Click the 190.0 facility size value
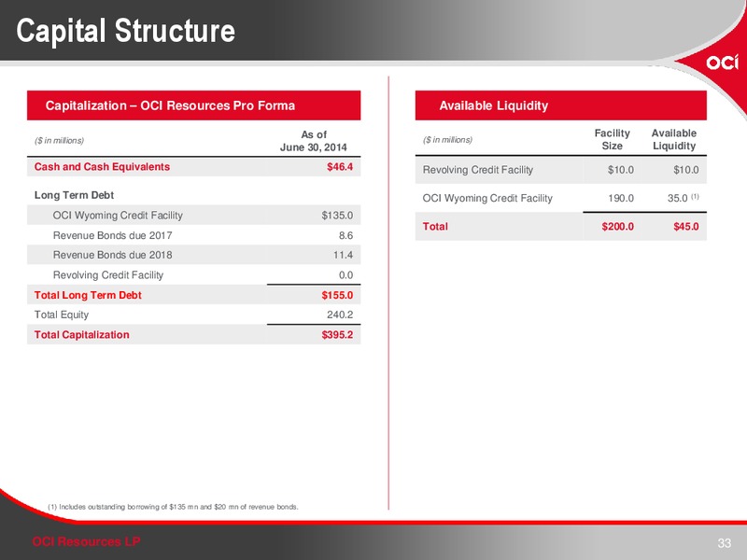Screen dimensions: 747x560 pyautogui.click(x=621, y=198)
